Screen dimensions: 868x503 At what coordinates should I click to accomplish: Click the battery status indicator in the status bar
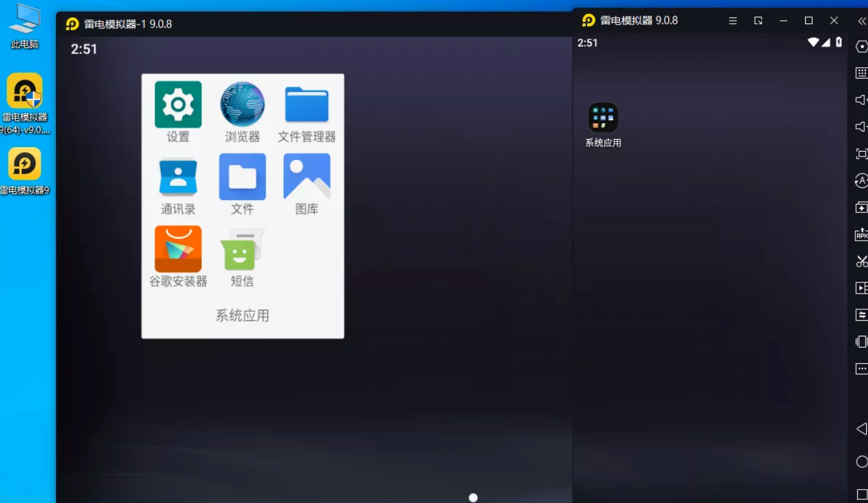pyautogui.click(x=838, y=42)
